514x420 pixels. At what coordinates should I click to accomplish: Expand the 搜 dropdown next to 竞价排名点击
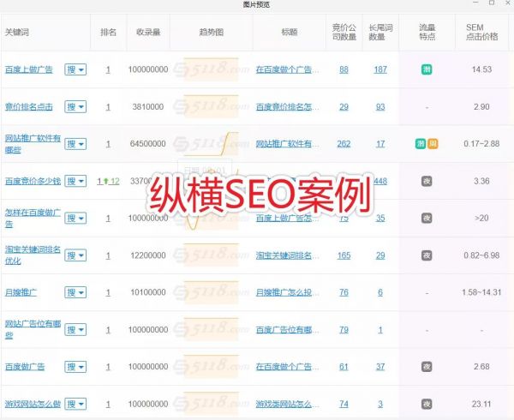point(76,107)
